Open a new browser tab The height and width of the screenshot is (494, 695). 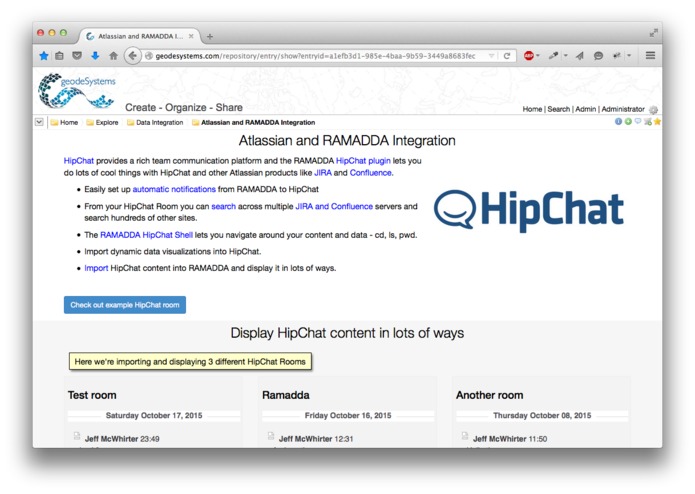point(210,37)
